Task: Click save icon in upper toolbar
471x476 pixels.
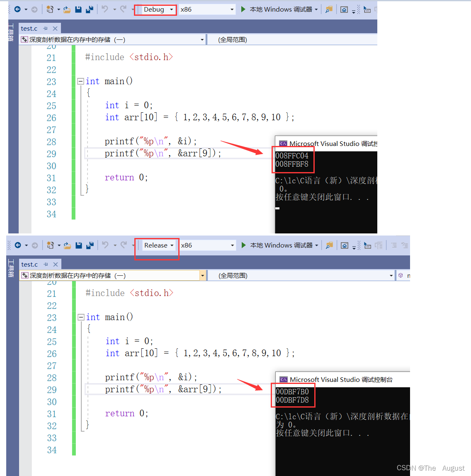Action: pos(78,10)
